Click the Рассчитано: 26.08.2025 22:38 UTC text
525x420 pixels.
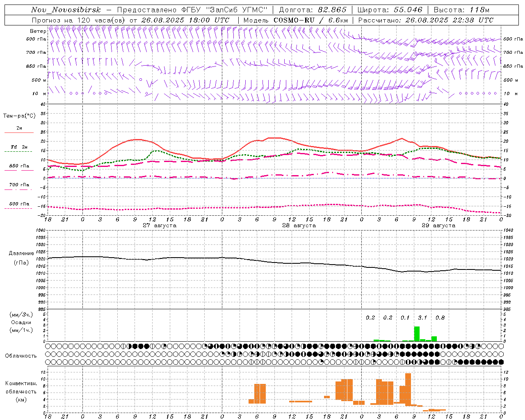(426, 20)
